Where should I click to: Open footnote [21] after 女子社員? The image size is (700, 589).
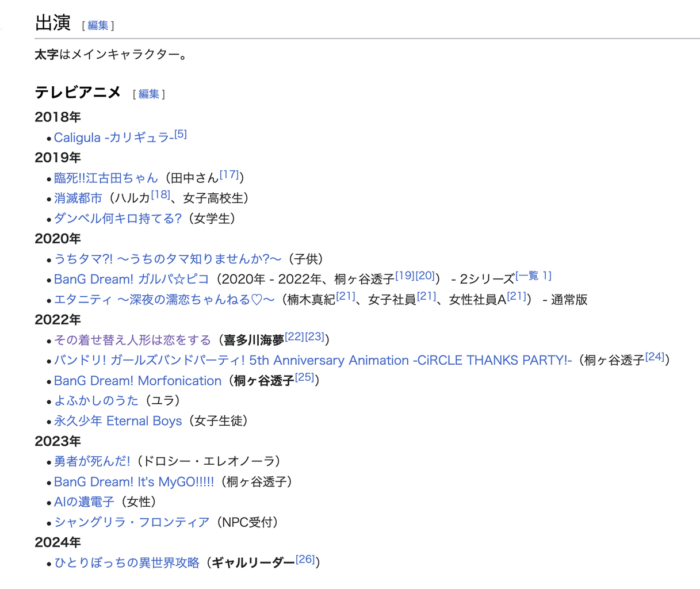426,296
